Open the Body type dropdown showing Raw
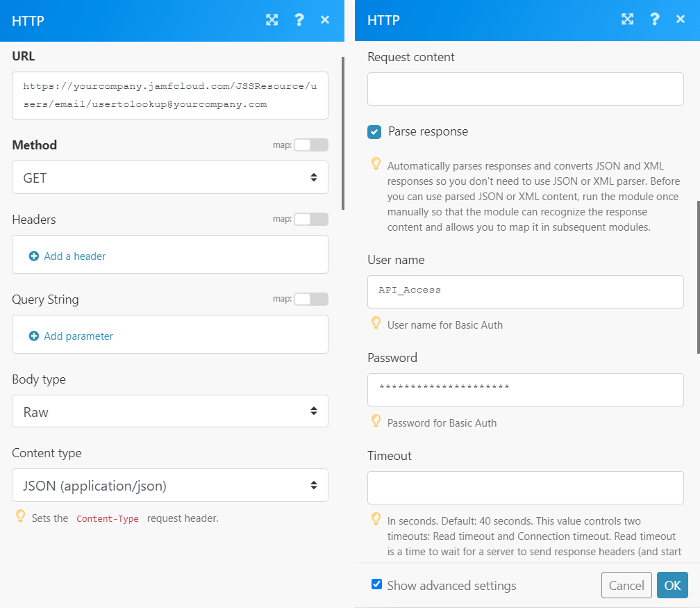The image size is (700, 608). click(170, 411)
